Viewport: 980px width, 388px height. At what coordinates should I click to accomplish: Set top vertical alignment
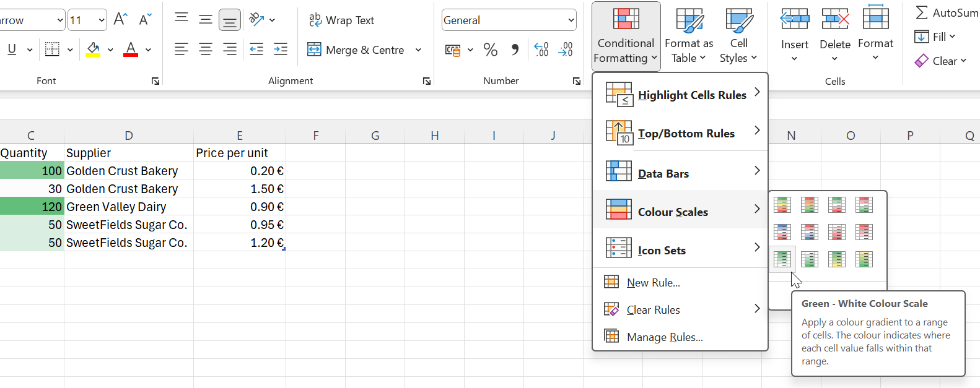point(182,19)
